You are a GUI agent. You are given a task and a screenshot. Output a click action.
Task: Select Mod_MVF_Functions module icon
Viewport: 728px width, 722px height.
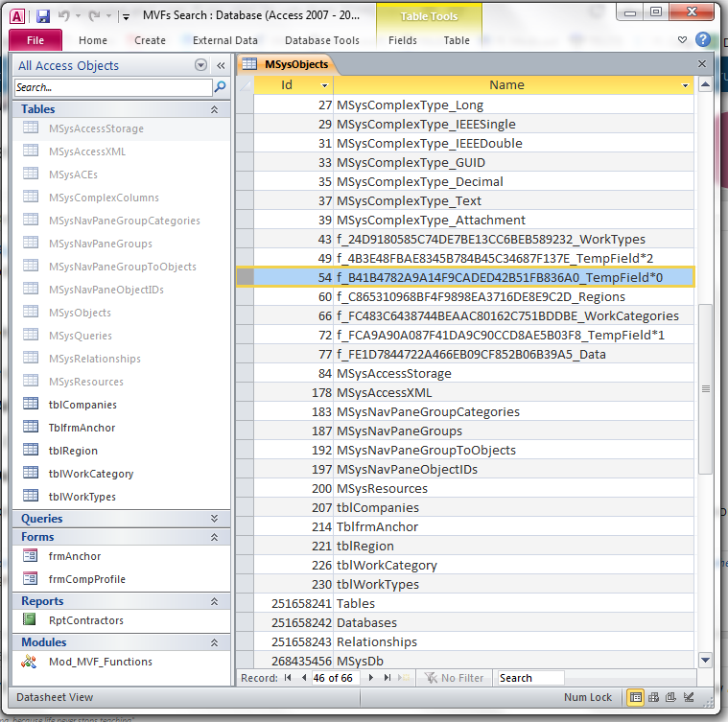29,661
